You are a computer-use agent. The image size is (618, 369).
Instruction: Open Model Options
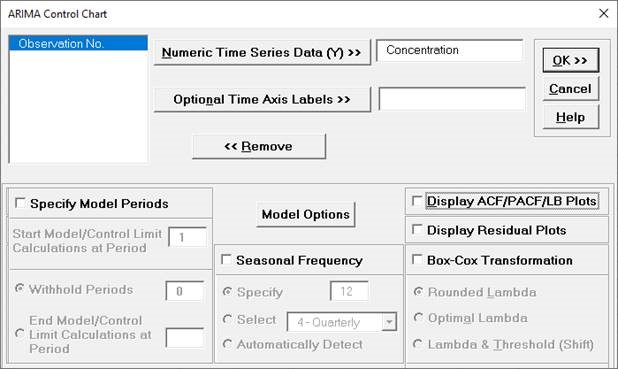coord(305,214)
